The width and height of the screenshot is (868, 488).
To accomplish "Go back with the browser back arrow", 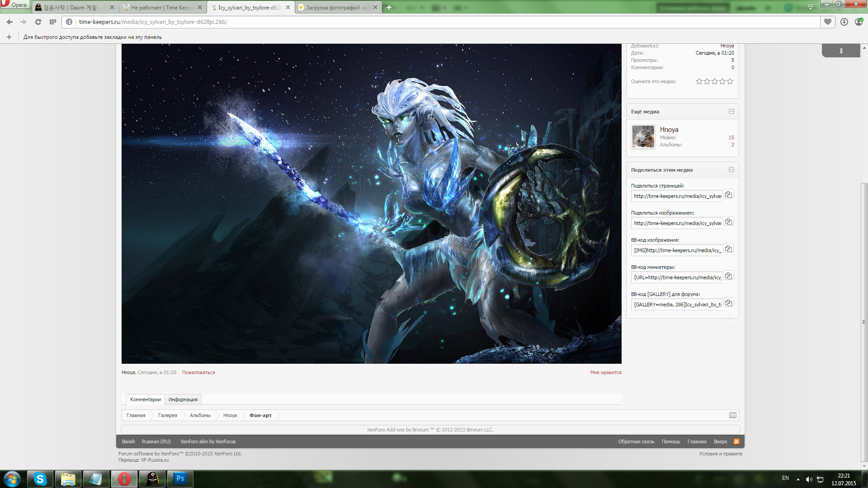I will pyautogui.click(x=9, y=22).
